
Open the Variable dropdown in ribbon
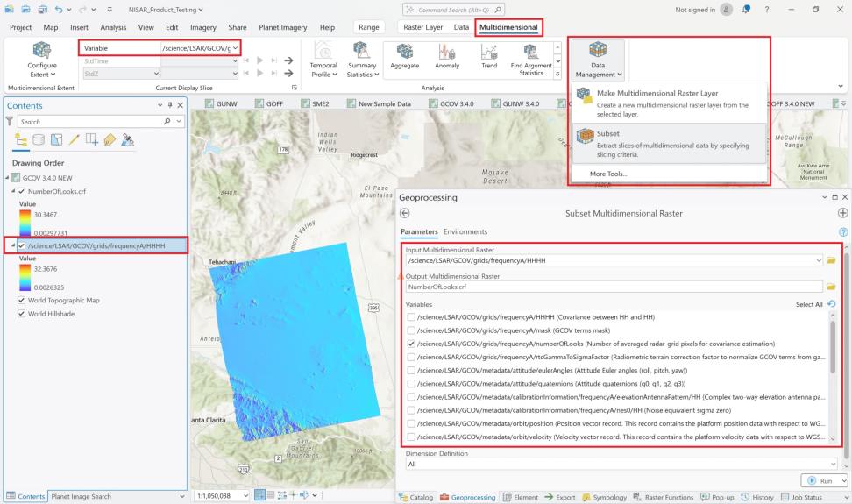pos(235,48)
